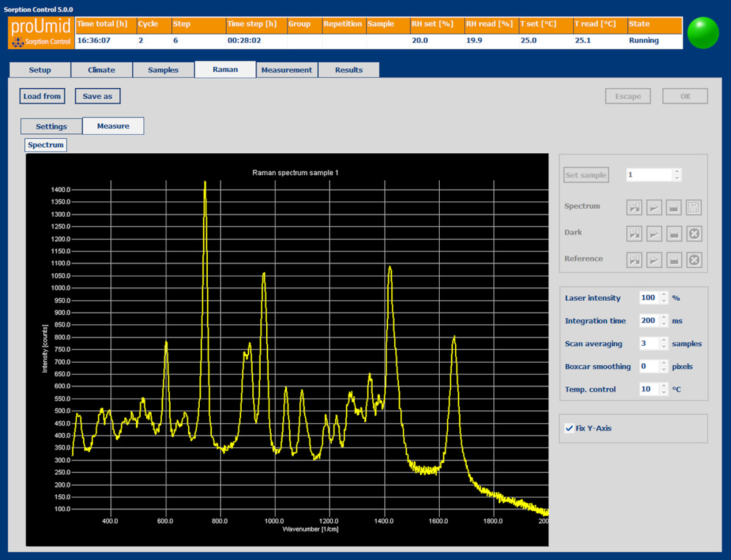Click the Load from button
Image resolution: width=731 pixels, height=560 pixels.
pyautogui.click(x=42, y=96)
